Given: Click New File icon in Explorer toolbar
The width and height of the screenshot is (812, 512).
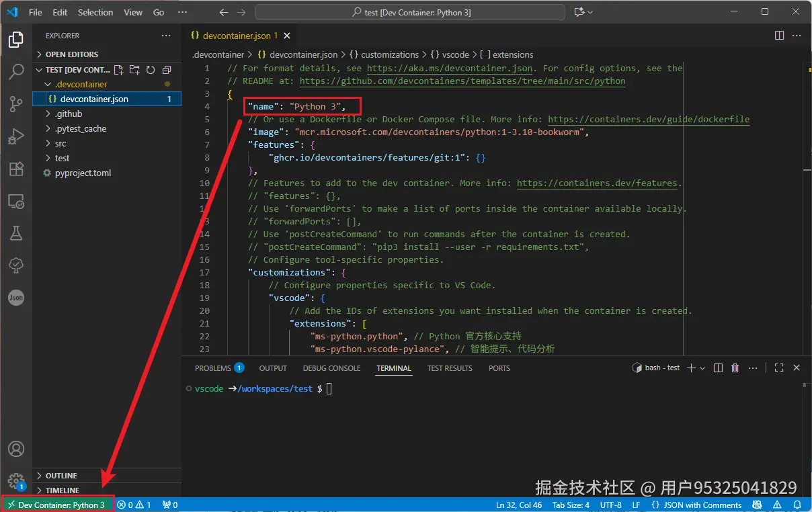Looking at the screenshot, I should (x=119, y=70).
